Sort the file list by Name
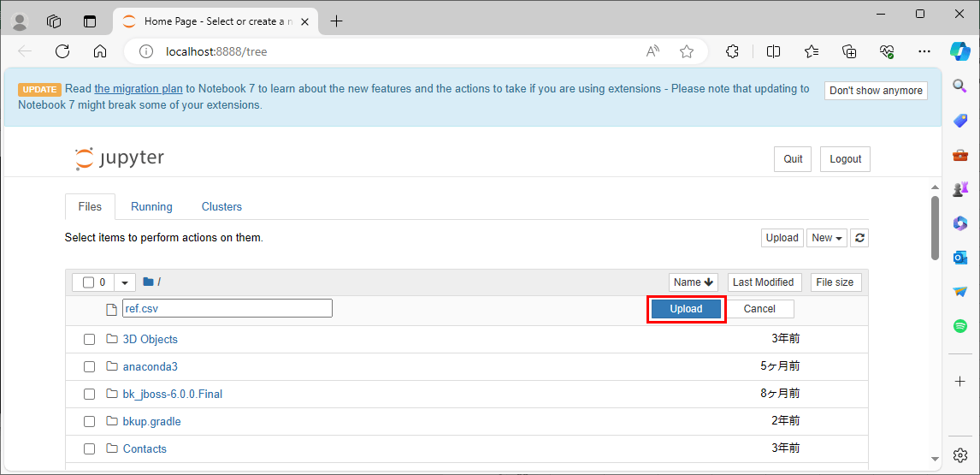 click(693, 282)
